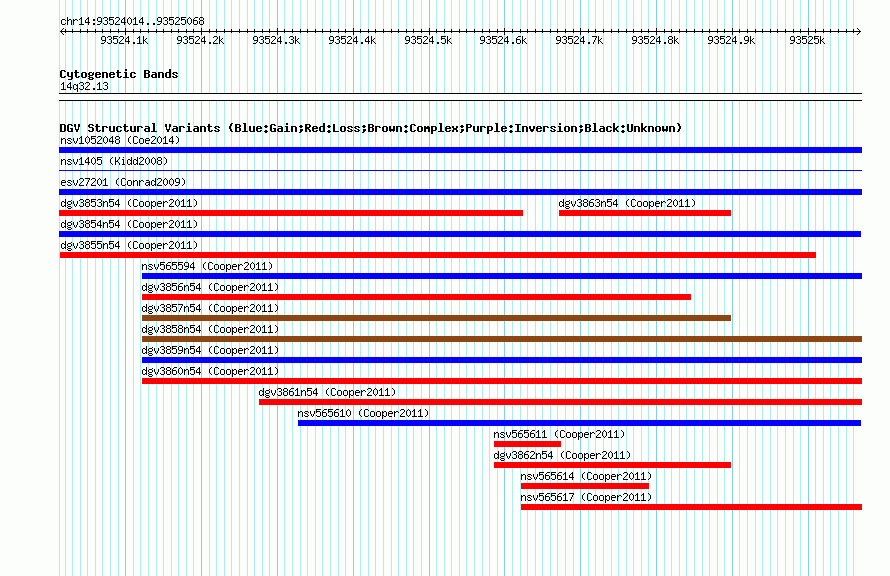Open variant dgv3855n54 (Cooper2011) label
890x576 pixels.
[x=129, y=245]
